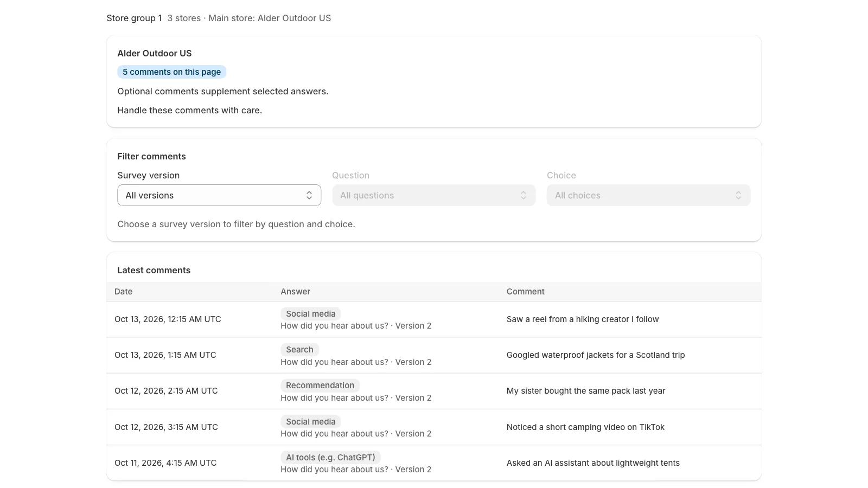
Task: Click the Answer column header
Action: pos(296,292)
